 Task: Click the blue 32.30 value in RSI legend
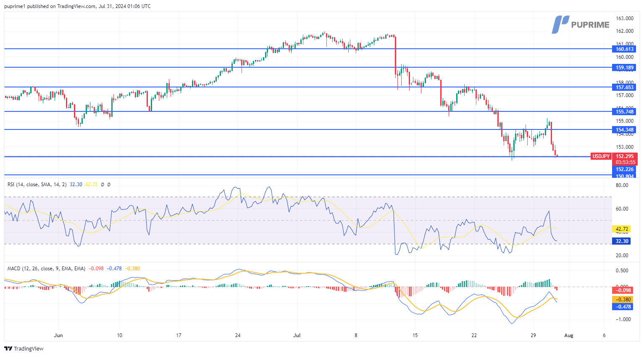coord(76,185)
